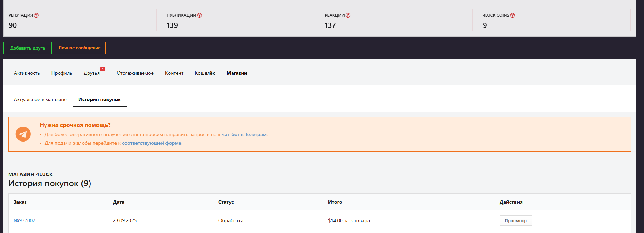Image resolution: width=644 pixels, height=233 pixels.
Task: Click the question icon beside Реакции
Action: click(x=348, y=15)
